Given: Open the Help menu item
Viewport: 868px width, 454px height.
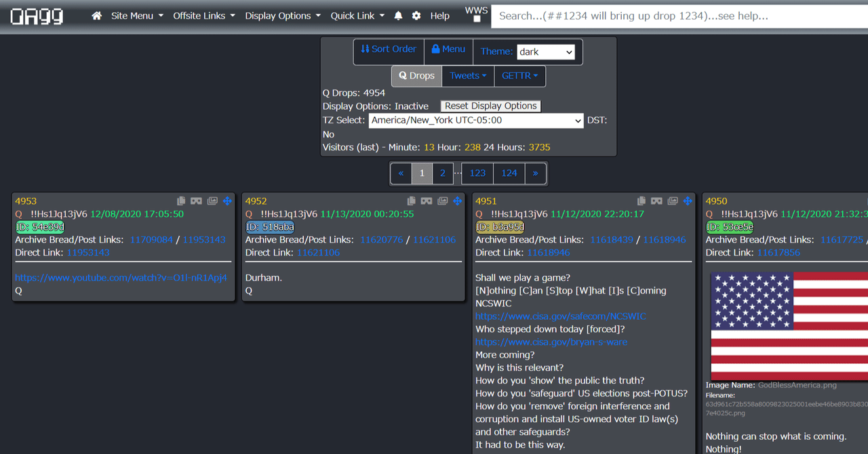Looking at the screenshot, I should click(x=440, y=16).
